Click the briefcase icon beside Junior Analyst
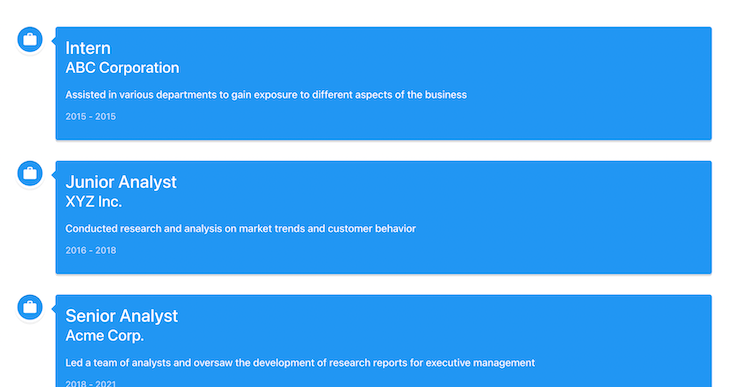730x387 pixels. click(x=30, y=174)
